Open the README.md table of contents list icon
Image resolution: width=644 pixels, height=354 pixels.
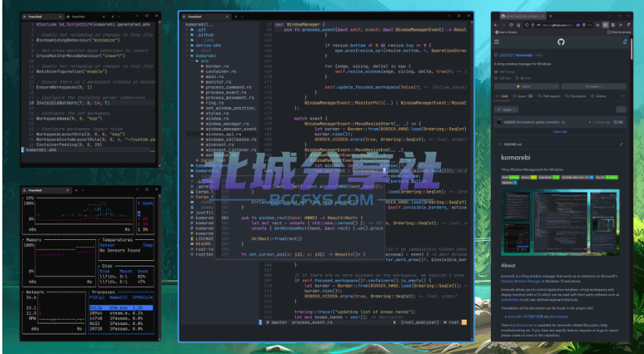(499, 145)
